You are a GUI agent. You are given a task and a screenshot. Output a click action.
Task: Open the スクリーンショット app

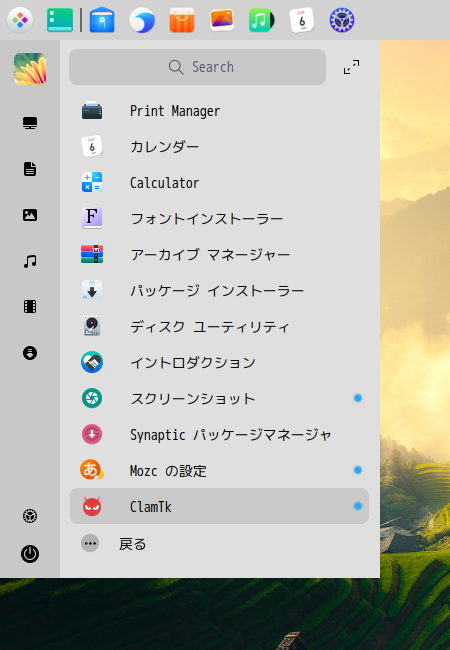(x=219, y=398)
